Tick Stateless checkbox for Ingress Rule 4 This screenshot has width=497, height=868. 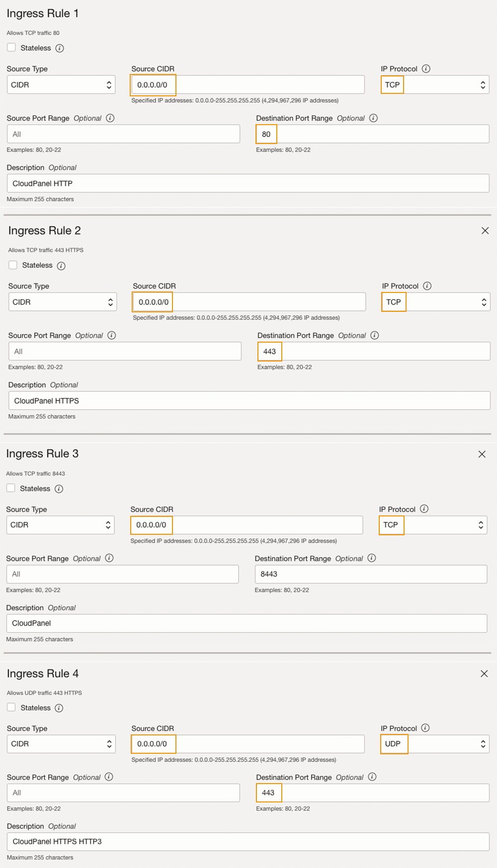point(11,708)
